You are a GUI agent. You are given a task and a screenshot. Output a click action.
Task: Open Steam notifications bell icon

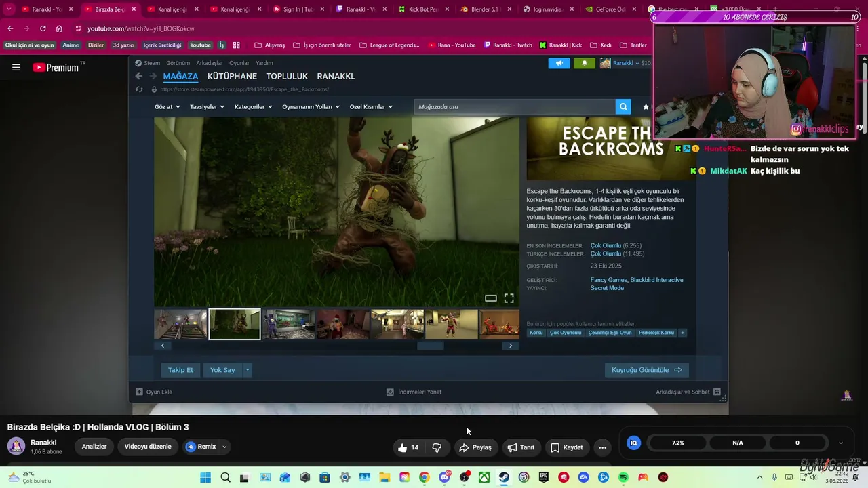click(585, 63)
